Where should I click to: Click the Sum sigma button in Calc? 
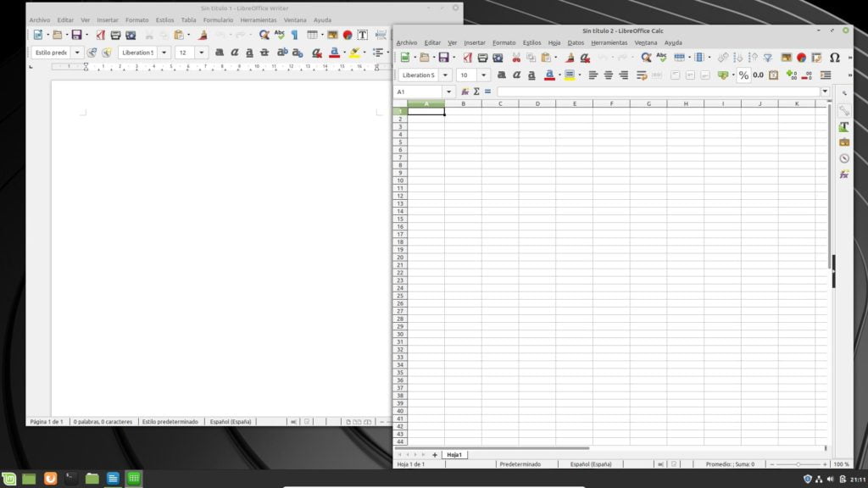coord(476,91)
